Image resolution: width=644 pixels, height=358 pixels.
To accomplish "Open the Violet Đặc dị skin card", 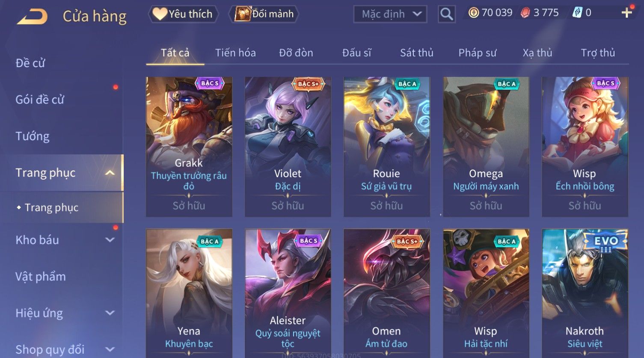I will tap(288, 147).
